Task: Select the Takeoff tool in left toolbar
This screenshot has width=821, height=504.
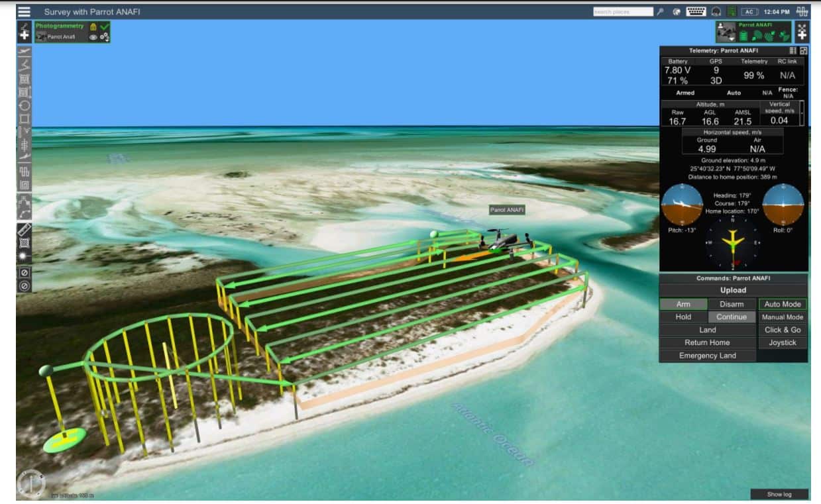Action: pyautogui.click(x=25, y=51)
